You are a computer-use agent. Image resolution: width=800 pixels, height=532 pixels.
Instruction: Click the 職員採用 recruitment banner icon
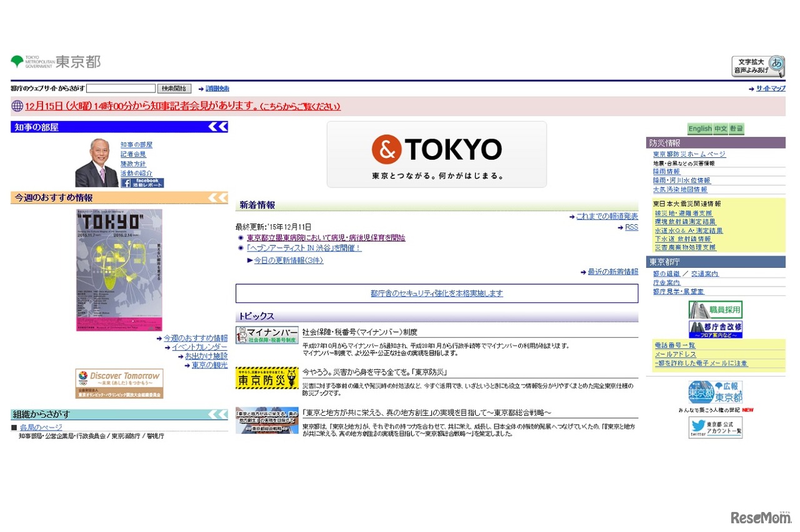coord(716,308)
